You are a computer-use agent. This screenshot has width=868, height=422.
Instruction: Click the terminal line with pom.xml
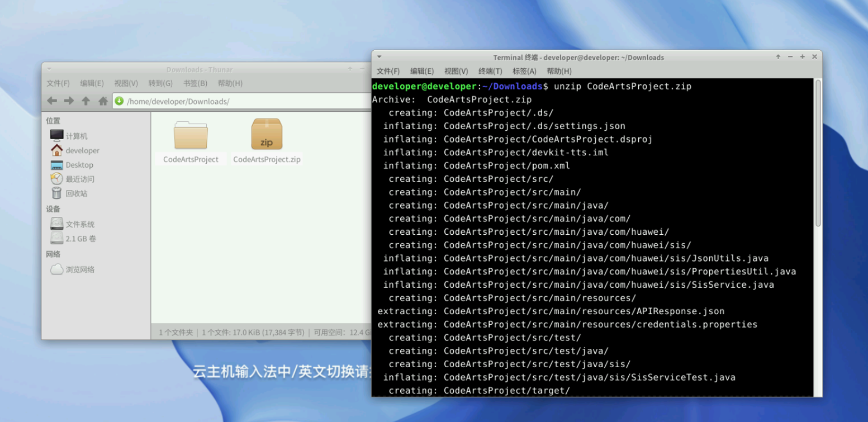[476, 165]
